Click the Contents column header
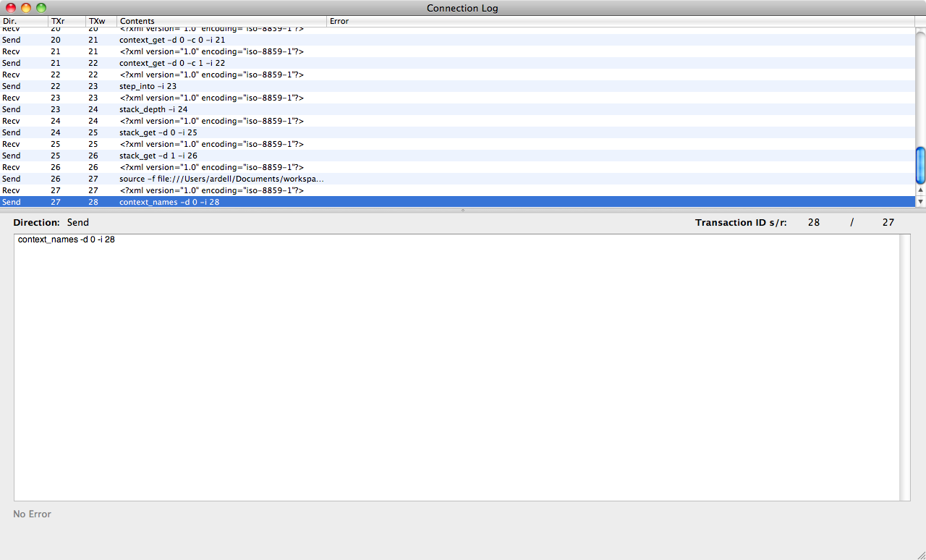Screen dimensions: 926x560 221,21
